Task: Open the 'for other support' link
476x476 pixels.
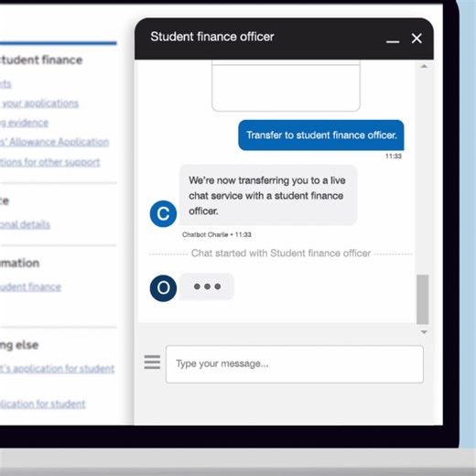Action: 49,162
